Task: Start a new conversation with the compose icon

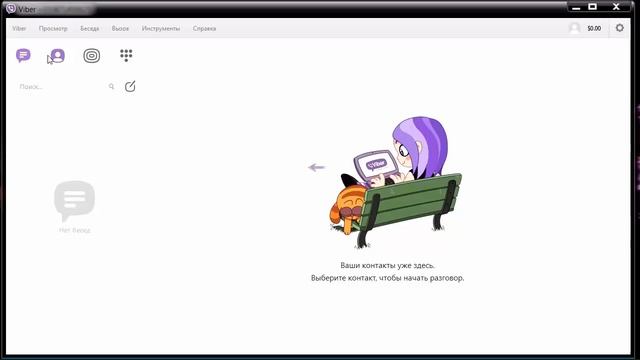Action: 130,87
